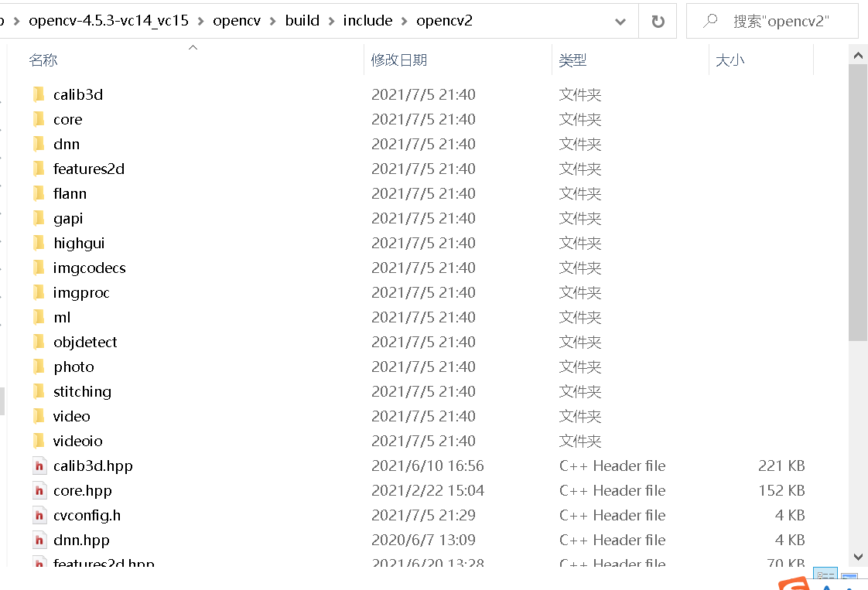The width and height of the screenshot is (868, 590).
Task: Click the cvconfig.h file icon
Action: pyautogui.click(x=39, y=515)
